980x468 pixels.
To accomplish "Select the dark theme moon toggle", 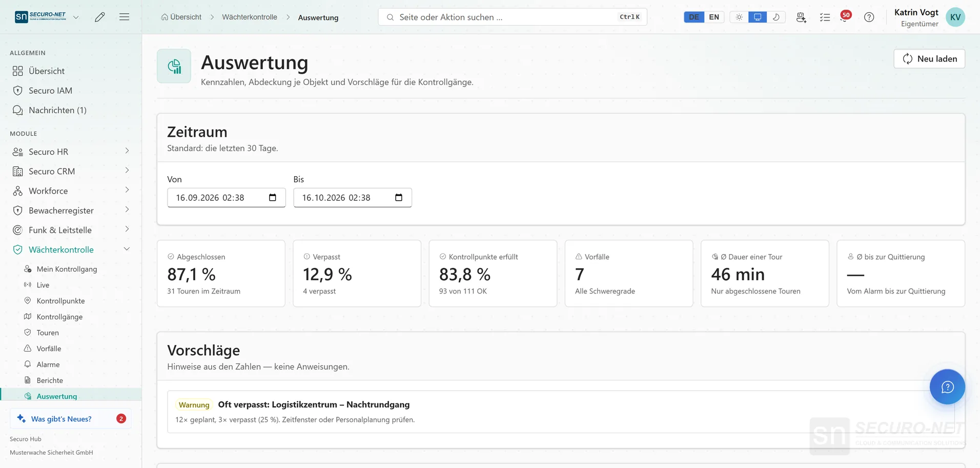I will pyautogui.click(x=776, y=17).
